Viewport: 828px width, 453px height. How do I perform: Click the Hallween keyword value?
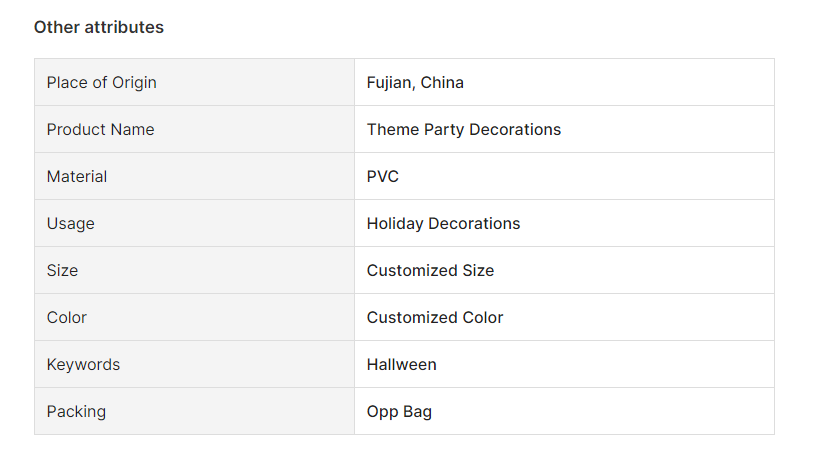(401, 364)
